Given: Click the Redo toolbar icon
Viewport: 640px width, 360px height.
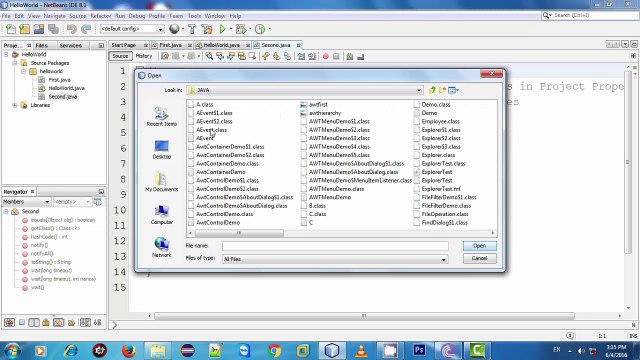Looking at the screenshot, I should (x=86, y=29).
